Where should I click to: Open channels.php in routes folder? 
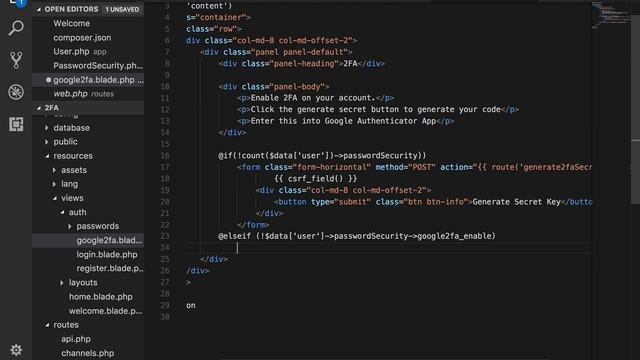(88, 353)
